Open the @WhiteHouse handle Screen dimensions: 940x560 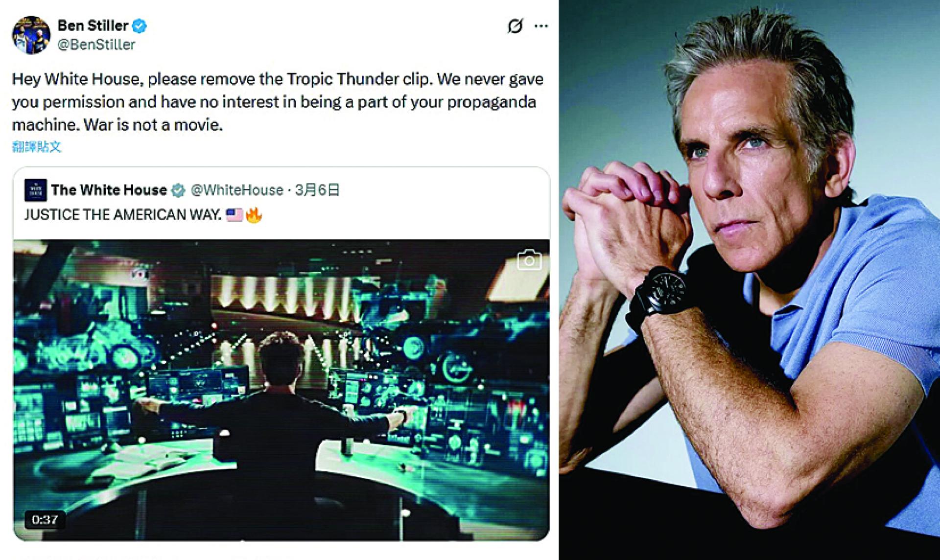(x=237, y=190)
